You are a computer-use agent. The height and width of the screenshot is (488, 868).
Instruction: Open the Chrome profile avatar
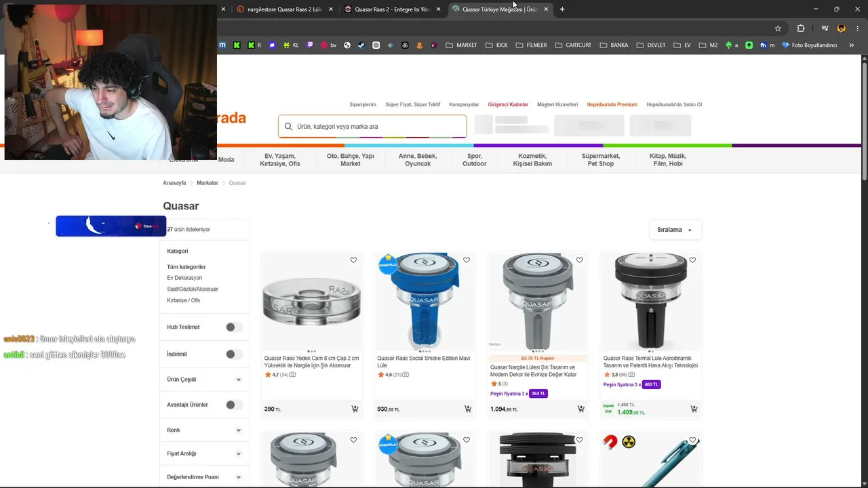842,28
